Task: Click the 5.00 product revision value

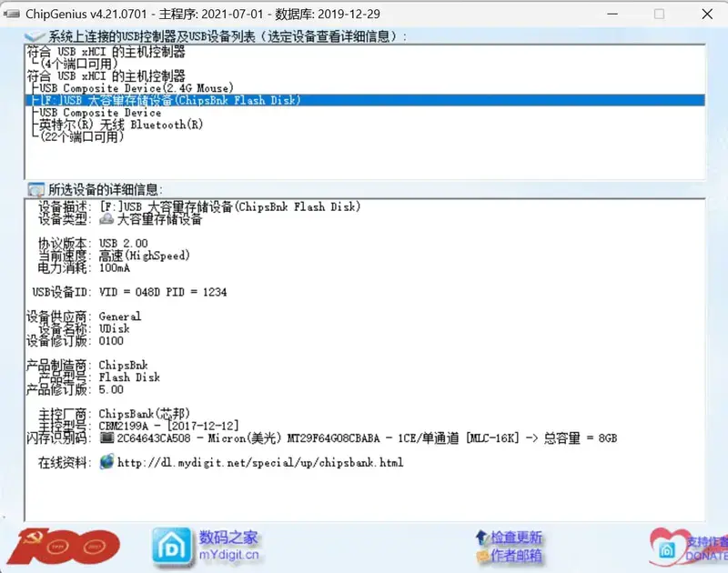Action: point(111,389)
